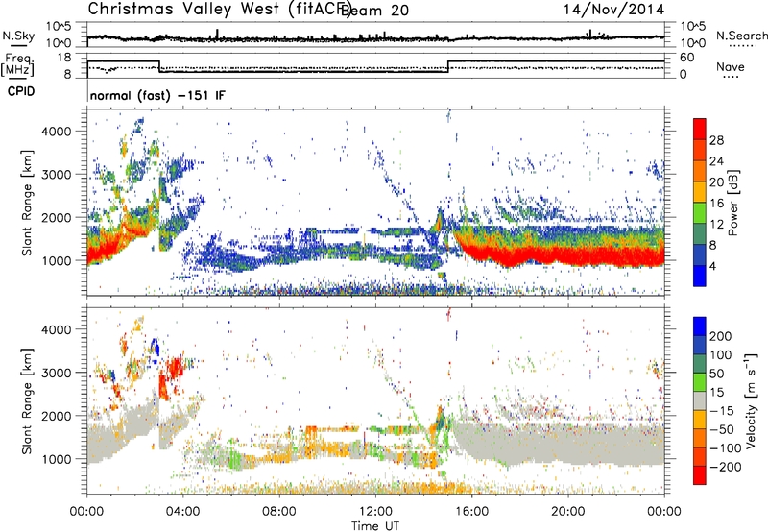Click the '04:00' time axis tick
The height and width of the screenshot is (532, 768).
pos(183,512)
